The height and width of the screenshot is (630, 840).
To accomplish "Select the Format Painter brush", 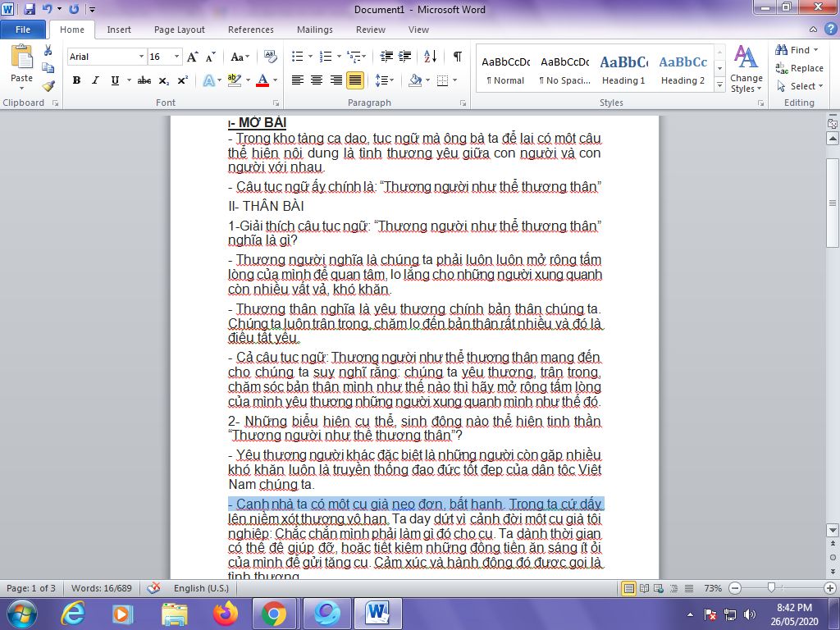I will point(48,85).
